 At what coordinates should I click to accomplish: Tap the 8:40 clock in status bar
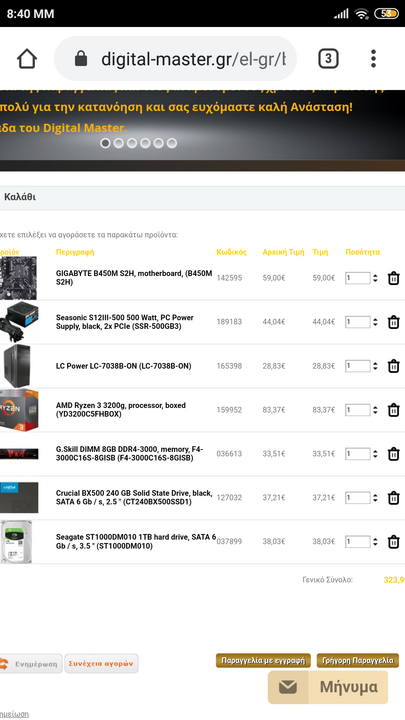click(30, 14)
